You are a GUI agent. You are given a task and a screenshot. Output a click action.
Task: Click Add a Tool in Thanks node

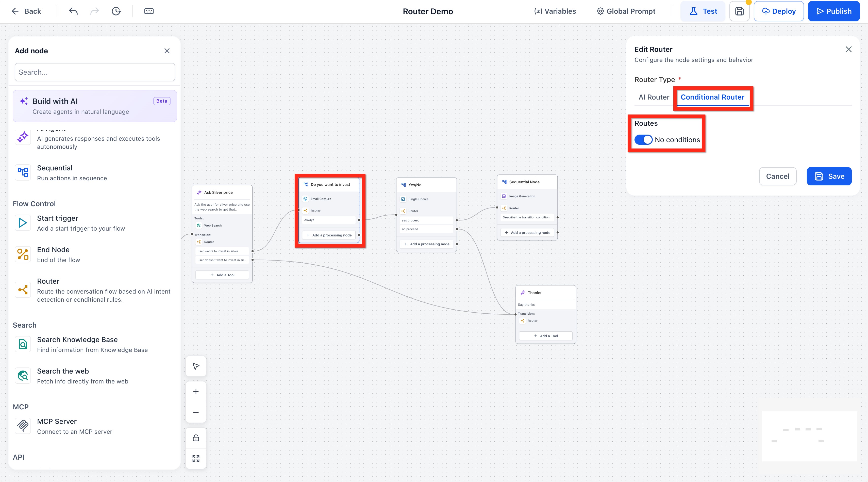pos(545,336)
